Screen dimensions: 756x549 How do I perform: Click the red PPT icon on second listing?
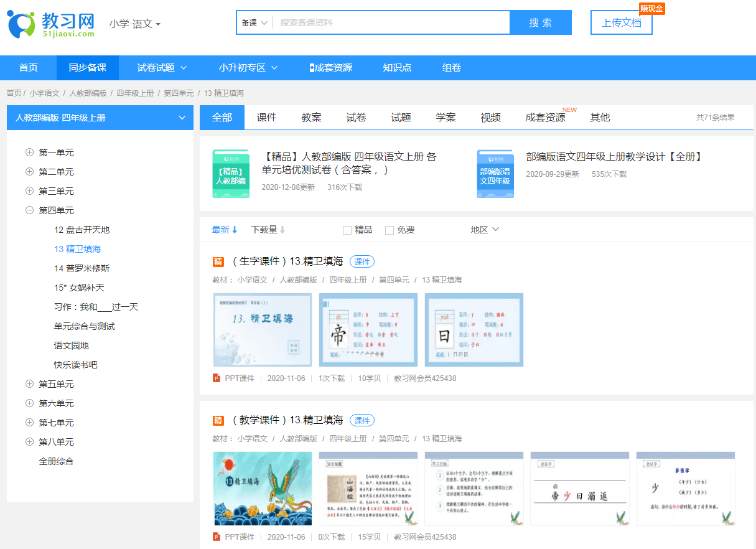click(217, 537)
